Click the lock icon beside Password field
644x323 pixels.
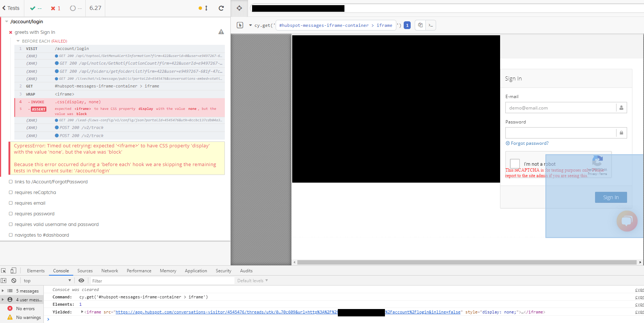tap(621, 133)
